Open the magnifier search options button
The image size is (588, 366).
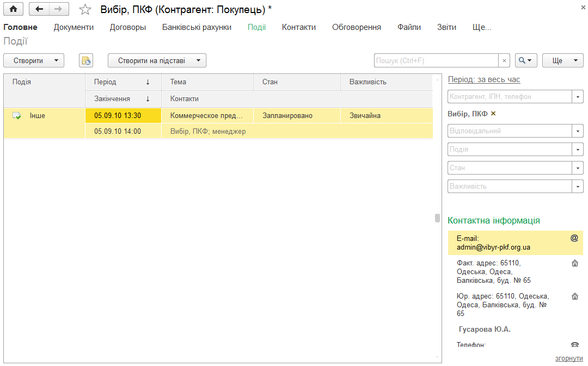coord(526,60)
